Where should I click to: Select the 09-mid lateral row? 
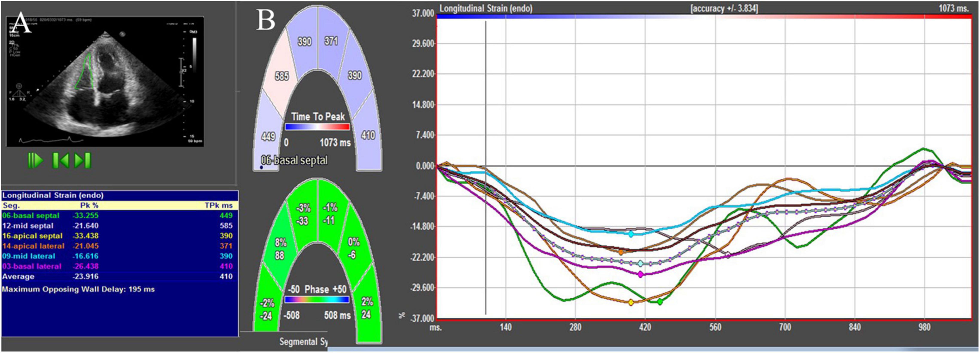(119, 256)
